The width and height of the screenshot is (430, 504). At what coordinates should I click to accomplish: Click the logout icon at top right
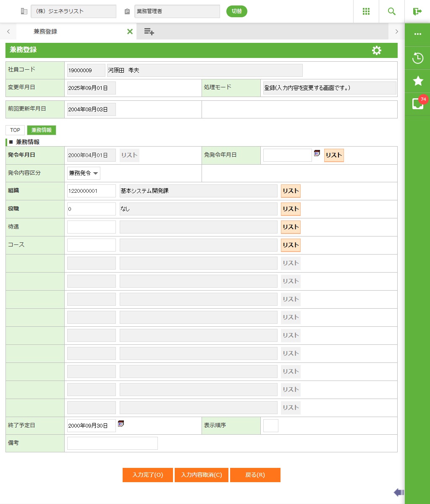417,11
